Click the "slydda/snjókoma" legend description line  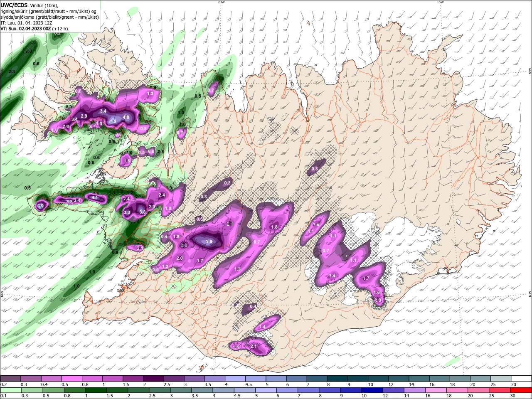[x=49, y=17]
